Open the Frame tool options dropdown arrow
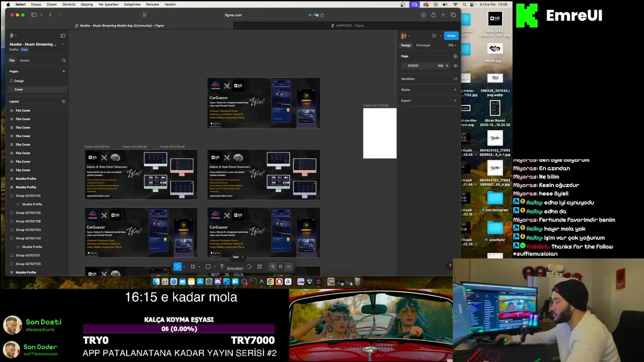644x362 pixels. [x=199, y=267]
